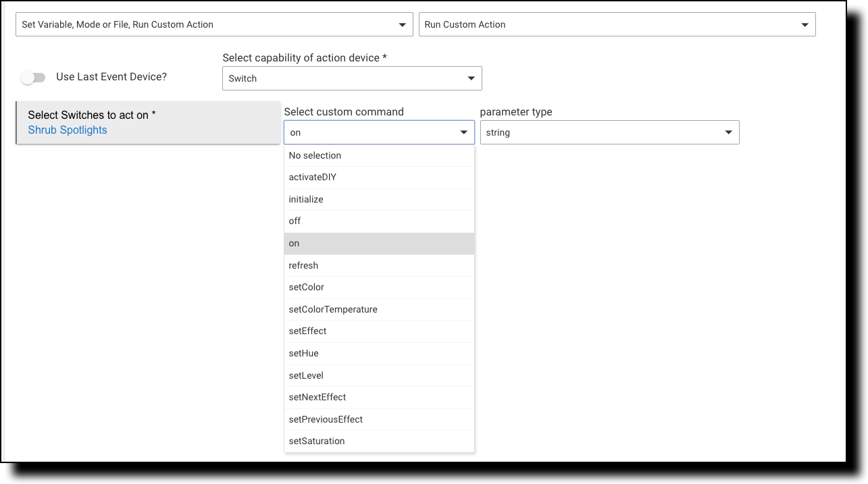Open the parameter type dropdown showing 'string'
This screenshot has width=868, height=484.
click(609, 132)
